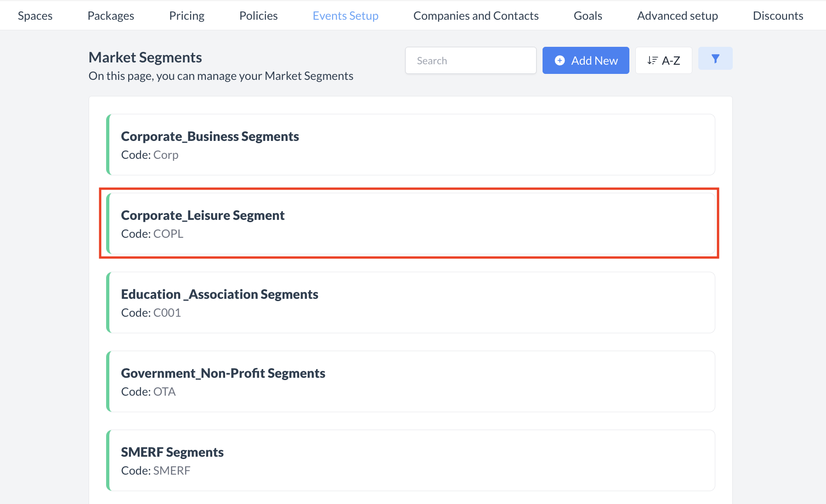
Task: Select the Events Setup tab
Action: (345, 16)
